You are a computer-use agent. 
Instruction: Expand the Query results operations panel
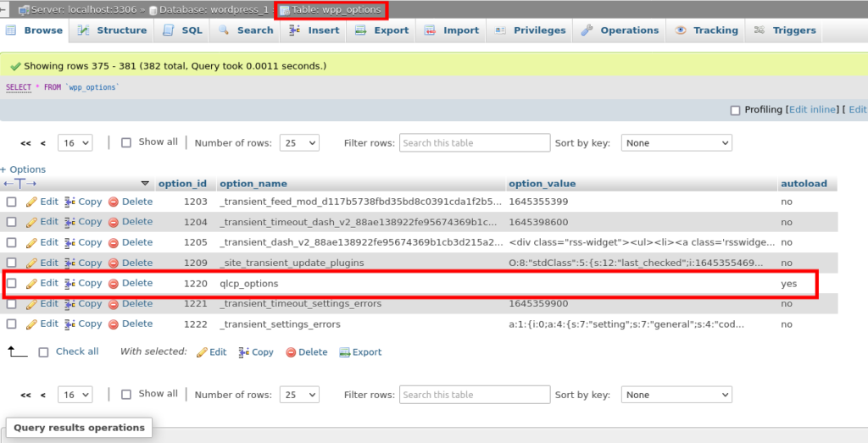click(x=79, y=428)
